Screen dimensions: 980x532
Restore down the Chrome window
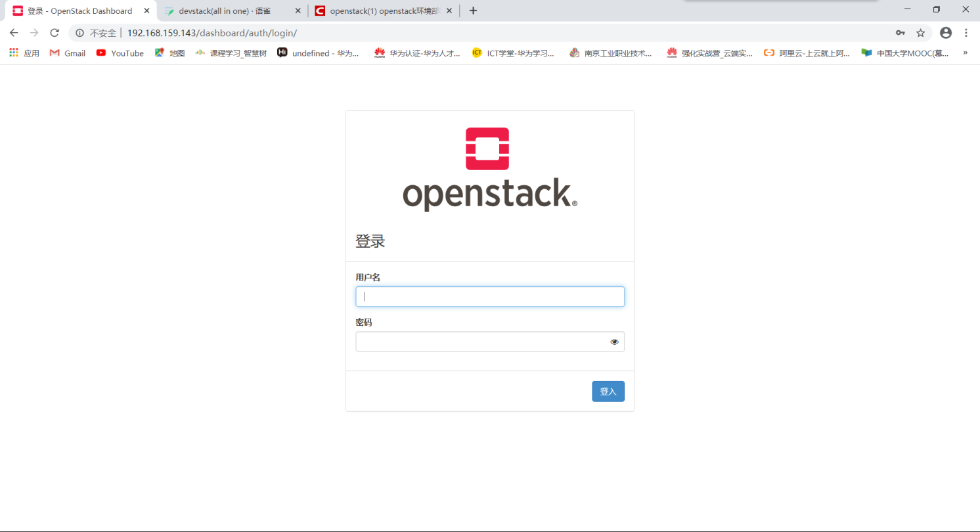(937, 9)
